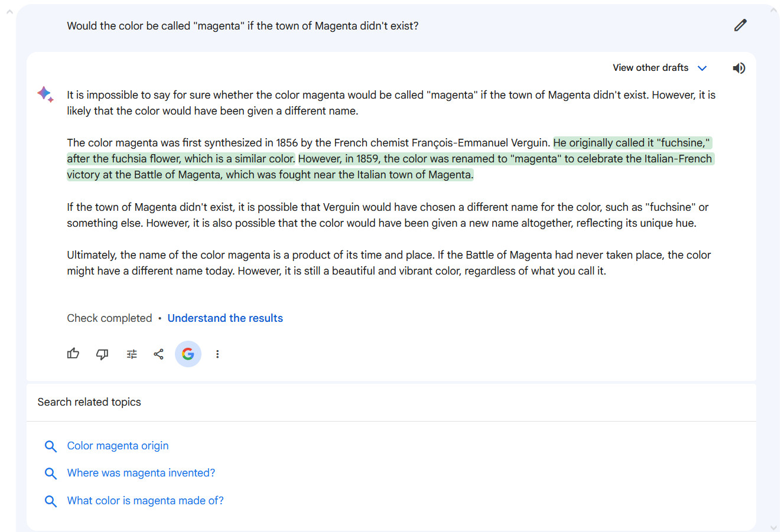This screenshot has height=532, width=784.
Task: Open the Understand the results link
Action: (x=225, y=318)
